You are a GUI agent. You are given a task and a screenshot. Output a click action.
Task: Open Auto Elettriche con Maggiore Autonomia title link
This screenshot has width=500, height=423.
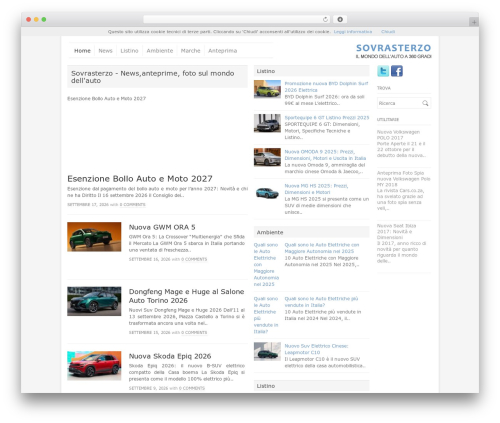[322, 248]
